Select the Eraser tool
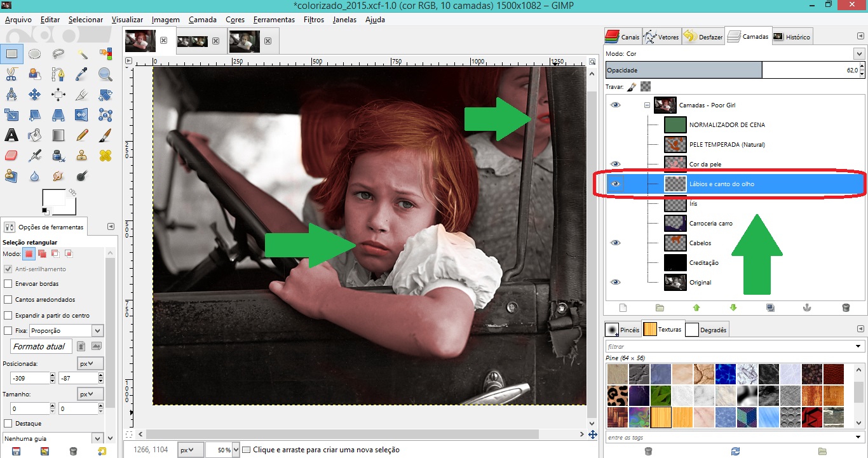Image resolution: width=868 pixels, height=458 pixels. (11, 156)
